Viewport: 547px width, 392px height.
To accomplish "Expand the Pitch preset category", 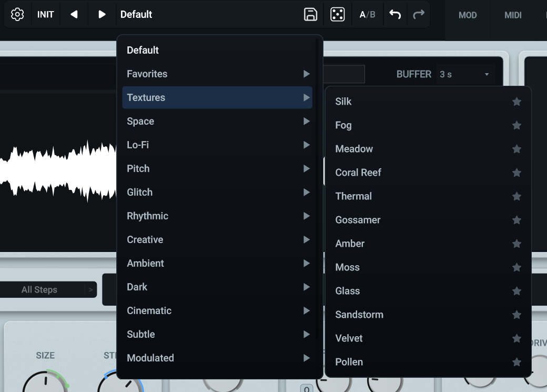I will pyautogui.click(x=217, y=168).
